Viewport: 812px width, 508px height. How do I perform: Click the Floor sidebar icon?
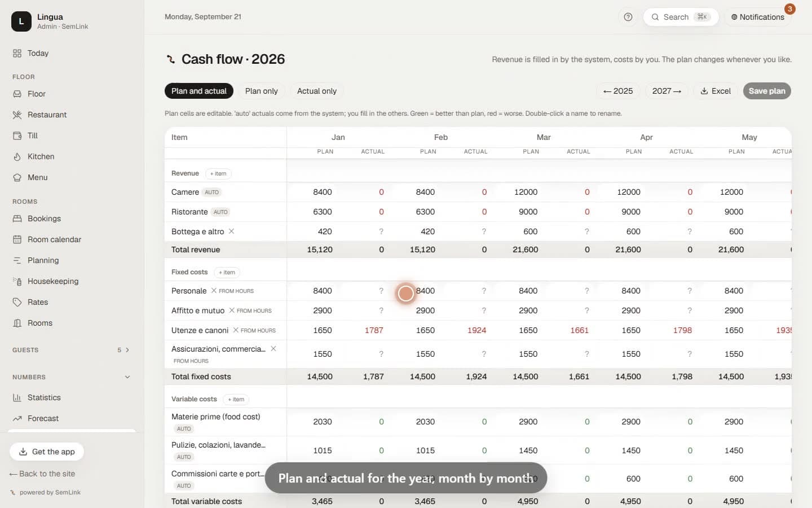[x=17, y=94]
